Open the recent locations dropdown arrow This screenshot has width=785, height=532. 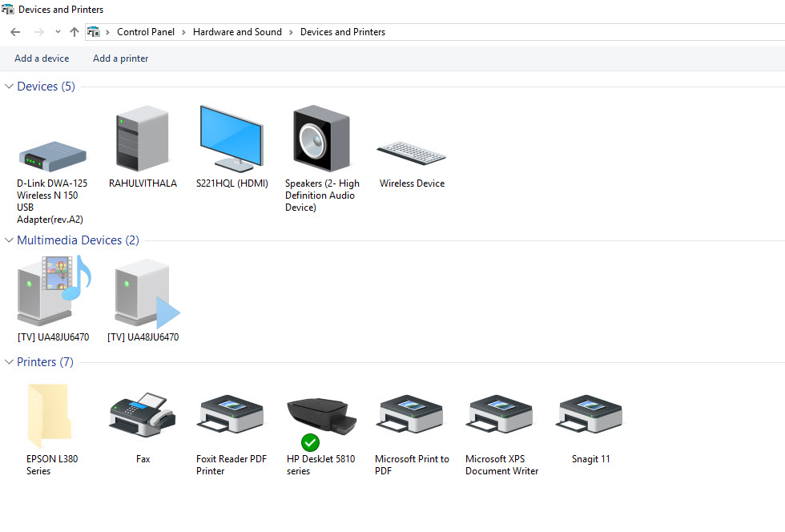[x=58, y=32]
